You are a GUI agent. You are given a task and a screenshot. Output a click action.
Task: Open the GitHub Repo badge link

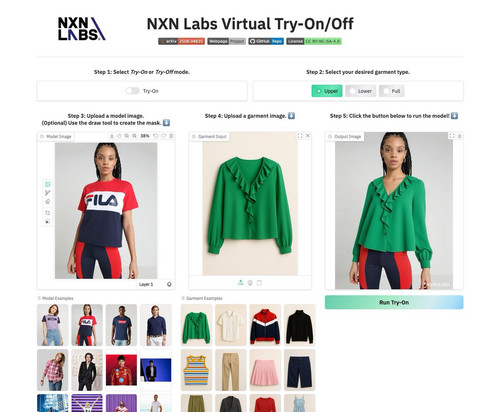(x=266, y=41)
